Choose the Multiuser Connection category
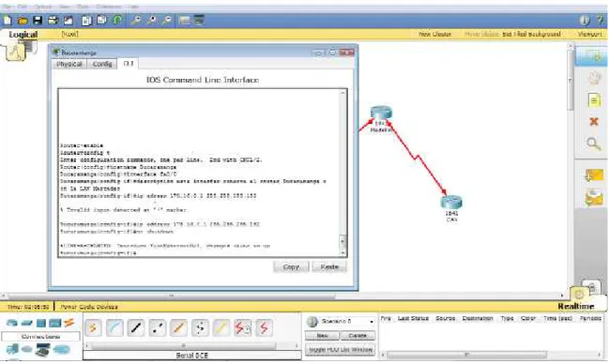Screen dimensions: 609x364 coord(61,349)
